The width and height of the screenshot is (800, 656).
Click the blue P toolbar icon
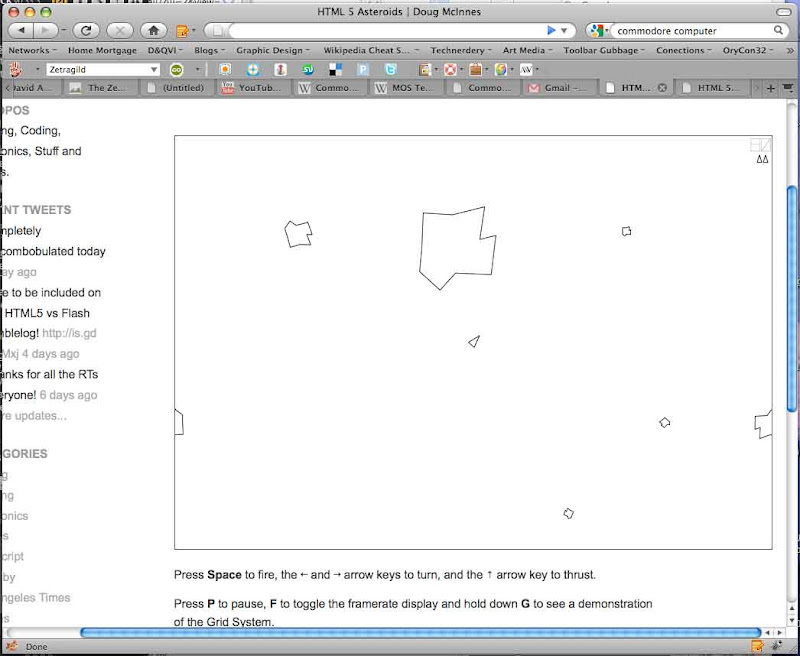click(363, 69)
